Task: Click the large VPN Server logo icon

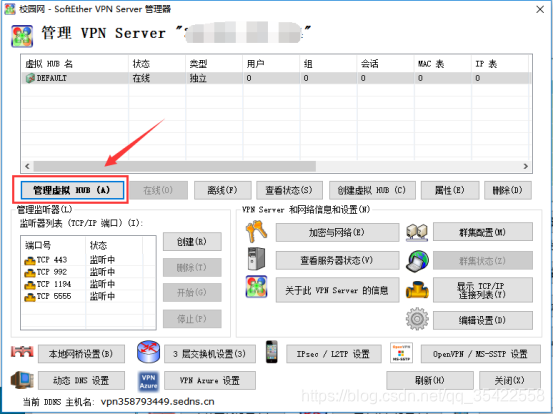Action: (x=22, y=36)
